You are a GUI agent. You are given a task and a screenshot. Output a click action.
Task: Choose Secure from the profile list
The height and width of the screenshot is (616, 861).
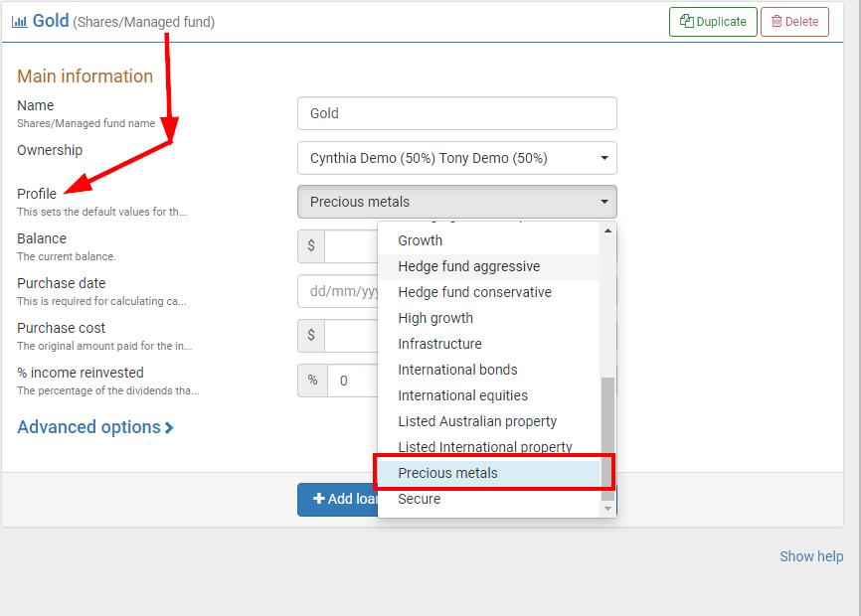coord(420,499)
